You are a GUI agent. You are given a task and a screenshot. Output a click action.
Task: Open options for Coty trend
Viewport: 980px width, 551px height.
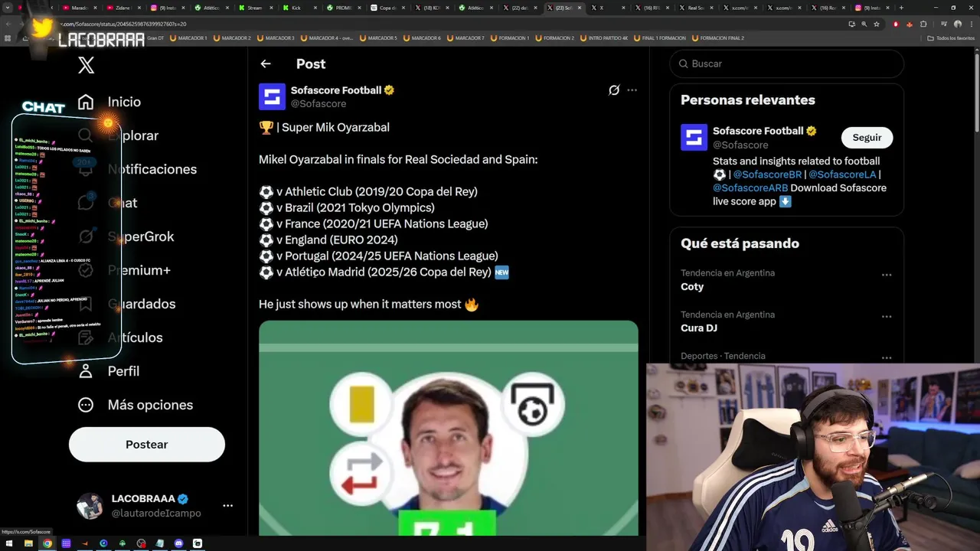pos(886,275)
